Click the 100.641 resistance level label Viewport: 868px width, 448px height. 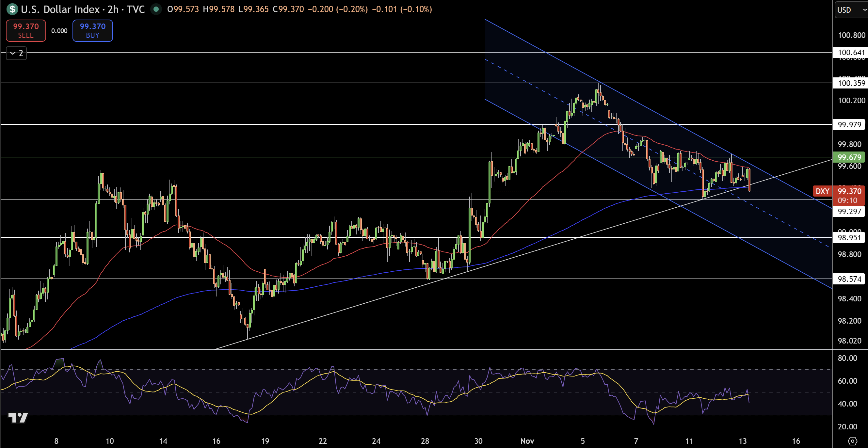pyautogui.click(x=850, y=53)
